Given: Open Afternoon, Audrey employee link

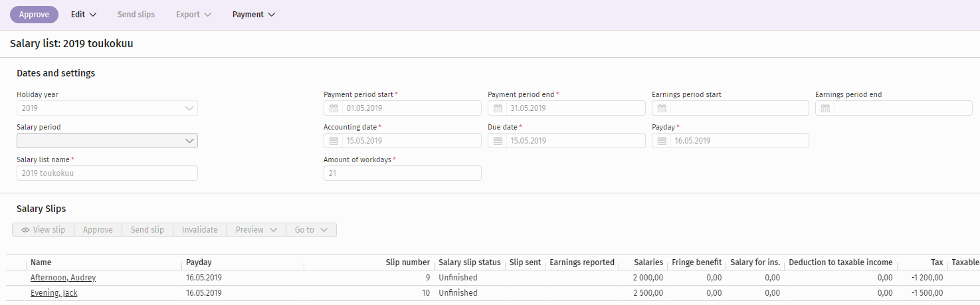Looking at the screenshot, I should (x=63, y=278).
